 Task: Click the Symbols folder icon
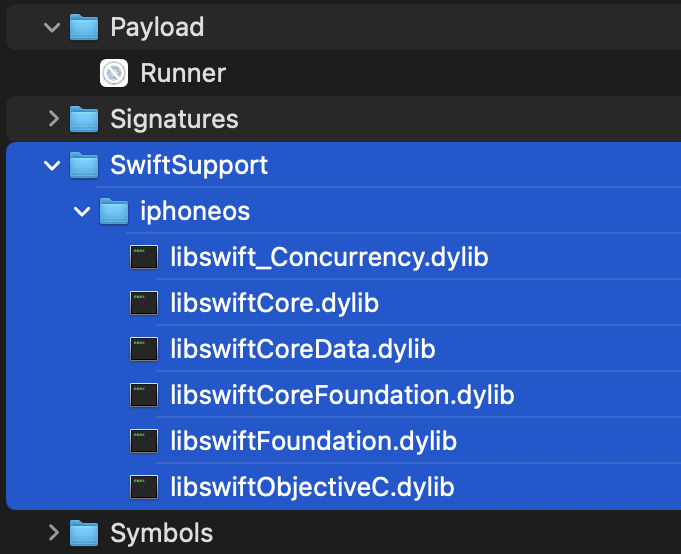(84, 533)
